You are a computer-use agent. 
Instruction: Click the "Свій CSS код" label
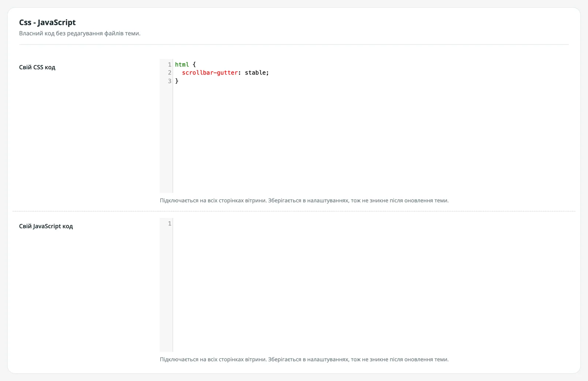[37, 67]
